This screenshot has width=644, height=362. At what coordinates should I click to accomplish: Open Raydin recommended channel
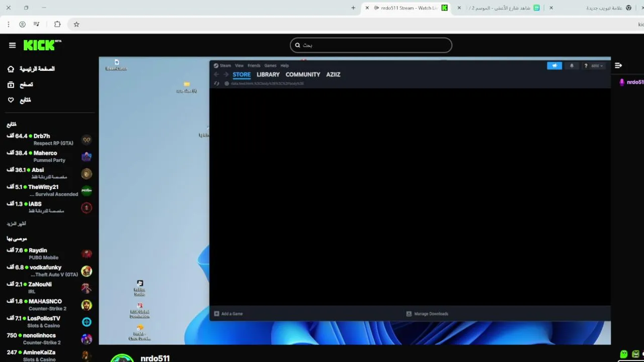click(x=49, y=254)
